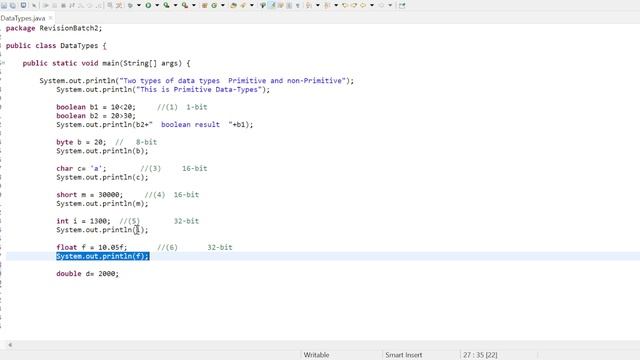Click the Previous Annotation icon
This screenshot has height=360, width=640.
(327, 5)
